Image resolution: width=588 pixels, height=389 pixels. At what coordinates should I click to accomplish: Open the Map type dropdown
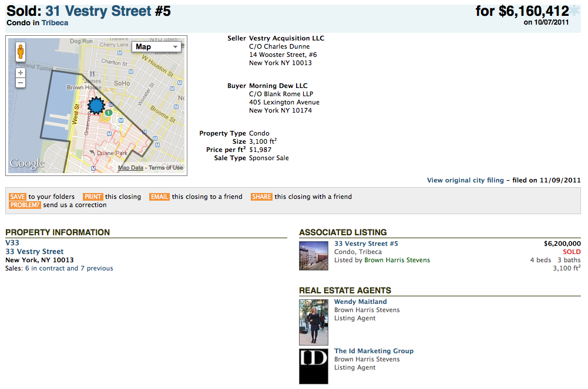click(157, 47)
